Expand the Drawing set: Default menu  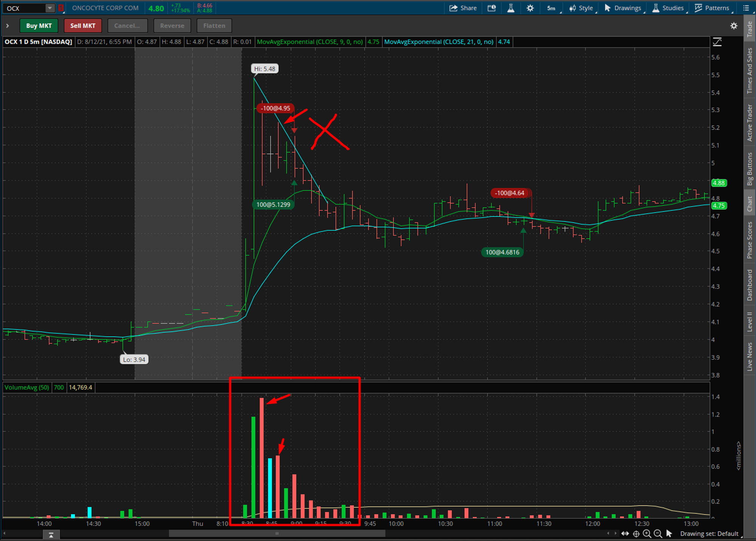click(710, 533)
